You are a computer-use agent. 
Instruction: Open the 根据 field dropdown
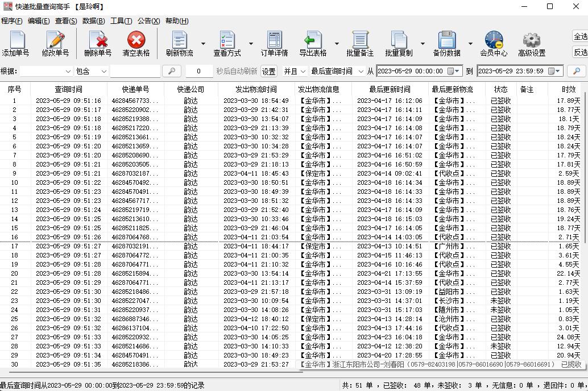pos(68,71)
